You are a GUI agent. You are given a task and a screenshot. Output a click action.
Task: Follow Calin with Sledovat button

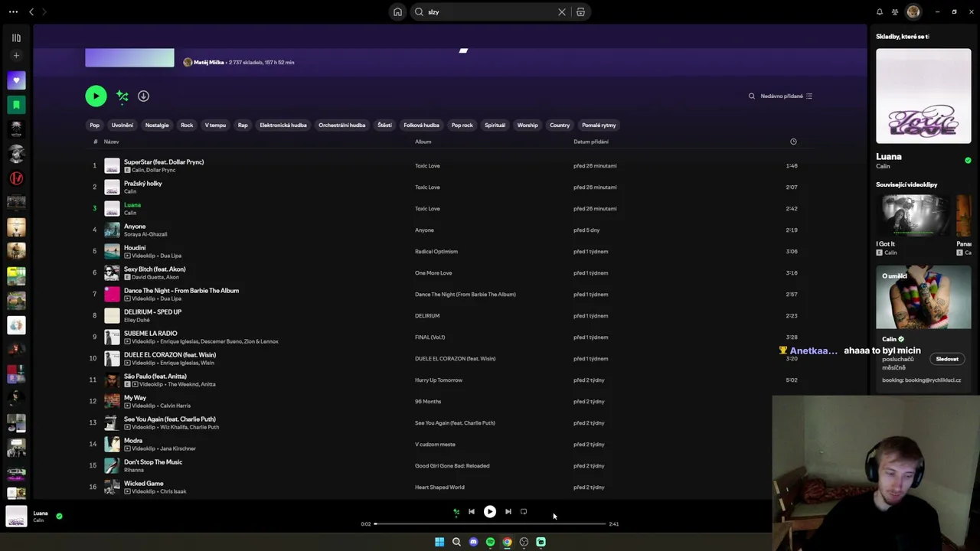click(x=946, y=359)
